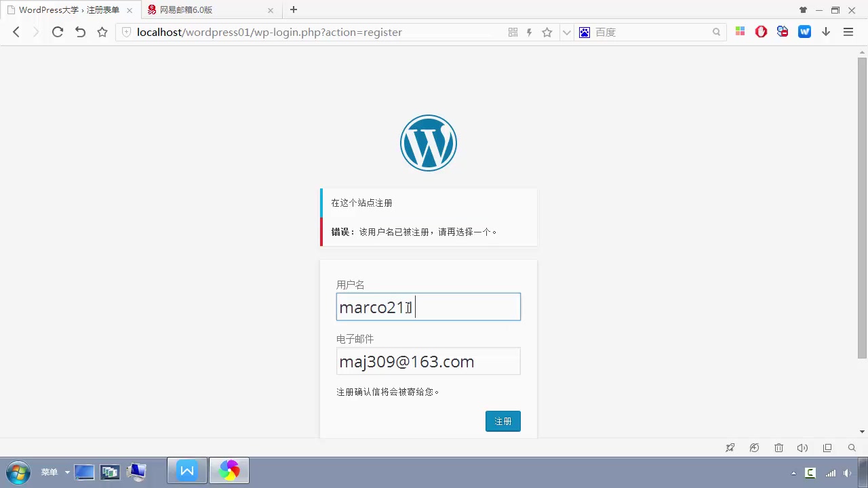Switch to the WordPress大学 注册表单 tab
This screenshot has width=868, height=488.
coord(68,10)
